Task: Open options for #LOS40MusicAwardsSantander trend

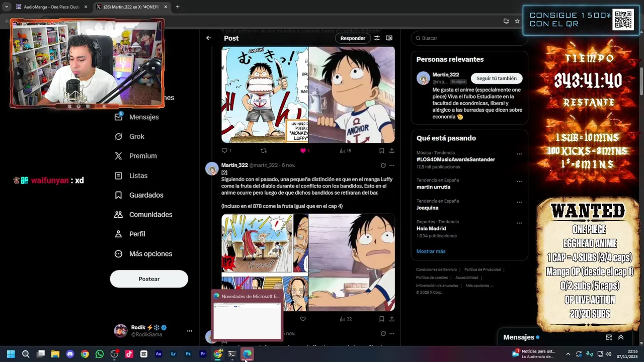Action: (519, 154)
